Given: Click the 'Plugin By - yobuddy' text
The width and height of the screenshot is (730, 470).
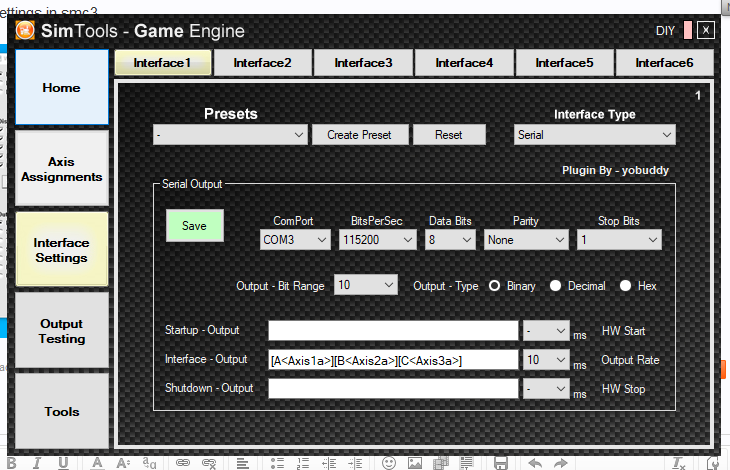Looking at the screenshot, I should (x=615, y=170).
